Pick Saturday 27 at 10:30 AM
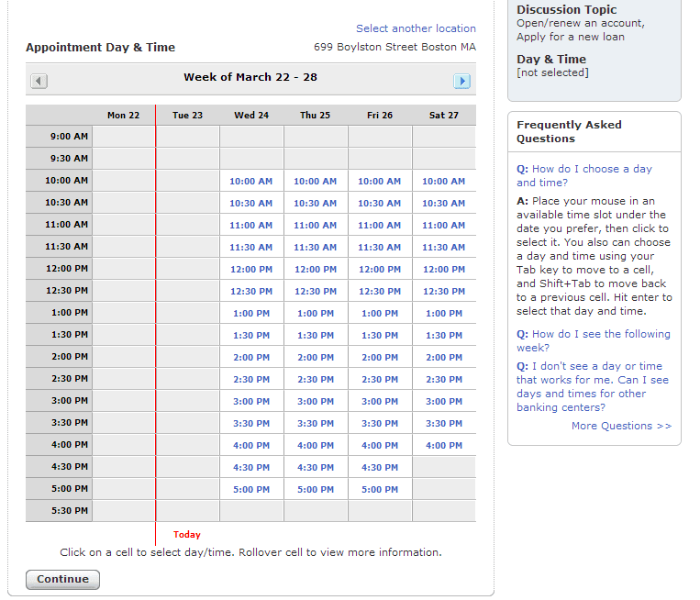 444,204
